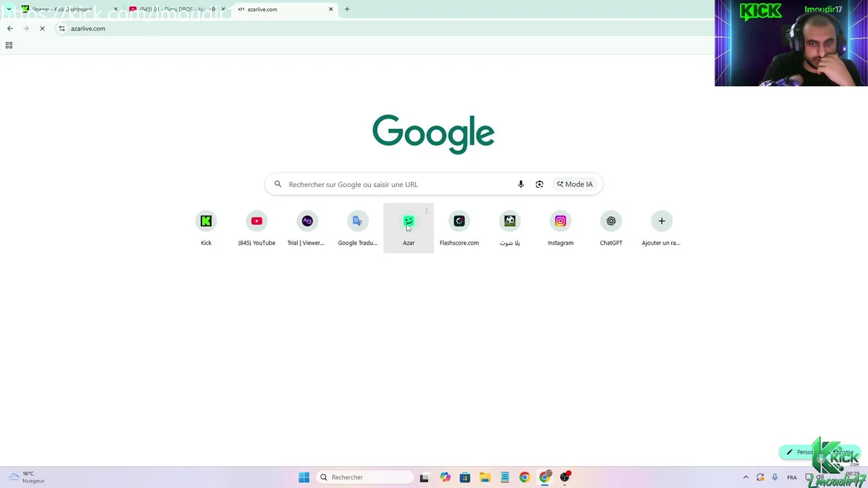868x488 pixels.
Task: Launch Copilot from the taskbar
Action: pos(445,477)
